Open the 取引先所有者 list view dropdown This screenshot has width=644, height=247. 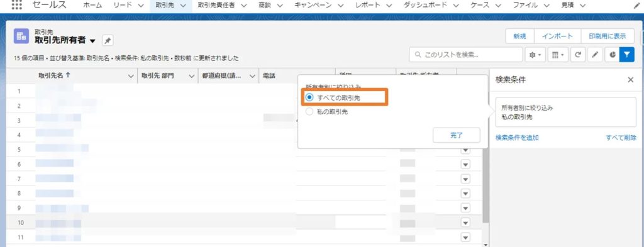click(92, 41)
